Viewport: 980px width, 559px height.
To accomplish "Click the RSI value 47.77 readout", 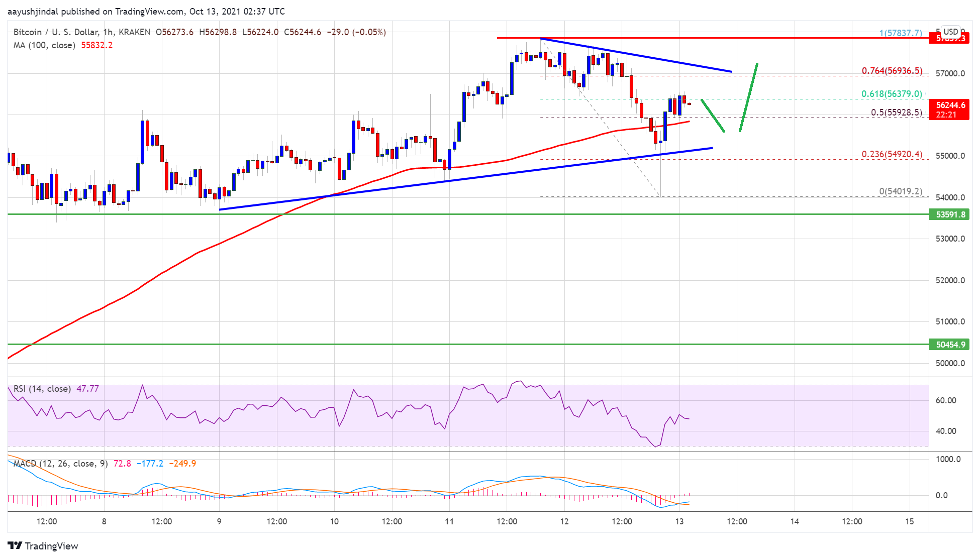I will coord(87,389).
